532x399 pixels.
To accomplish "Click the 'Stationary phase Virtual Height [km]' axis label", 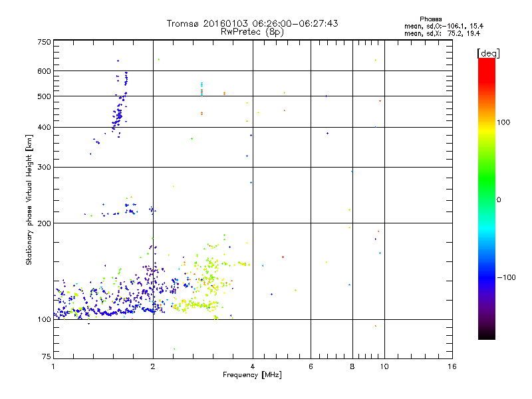I will (x=29, y=200).
